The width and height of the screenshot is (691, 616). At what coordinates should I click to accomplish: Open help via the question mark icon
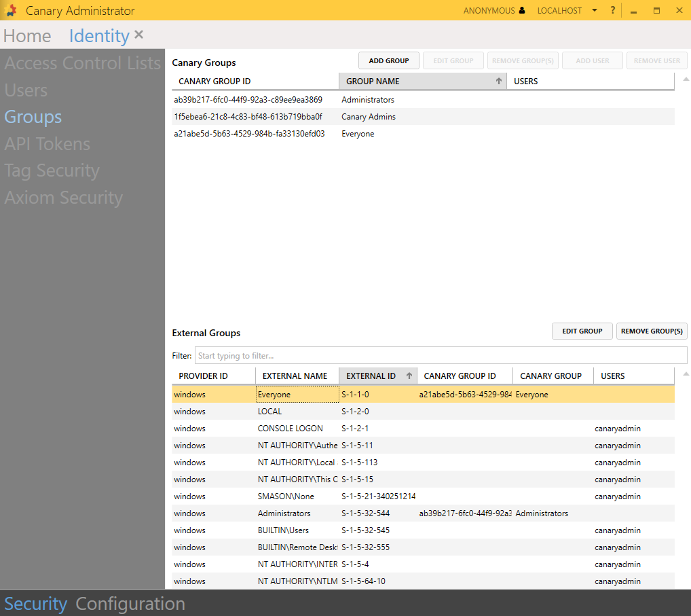(x=613, y=11)
